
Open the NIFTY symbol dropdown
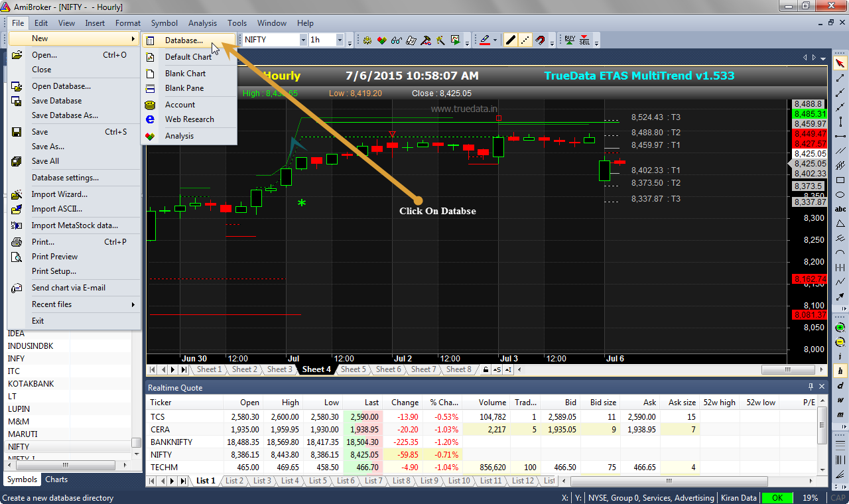coord(303,40)
